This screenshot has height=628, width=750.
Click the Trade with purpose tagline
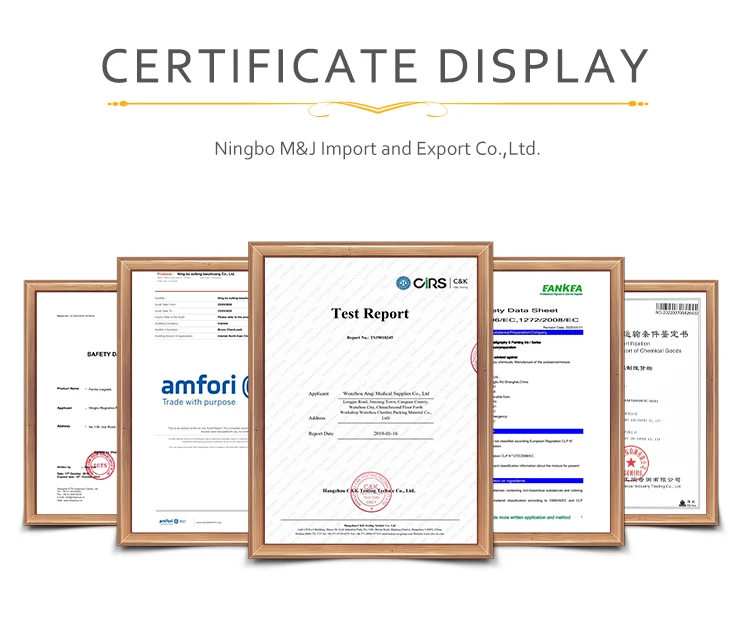pyautogui.click(x=199, y=402)
